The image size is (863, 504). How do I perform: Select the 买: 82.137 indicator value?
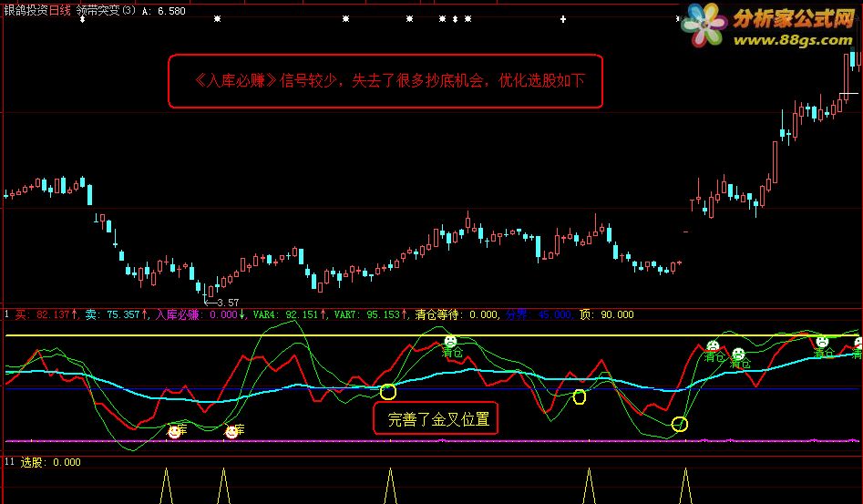(x=46, y=314)
